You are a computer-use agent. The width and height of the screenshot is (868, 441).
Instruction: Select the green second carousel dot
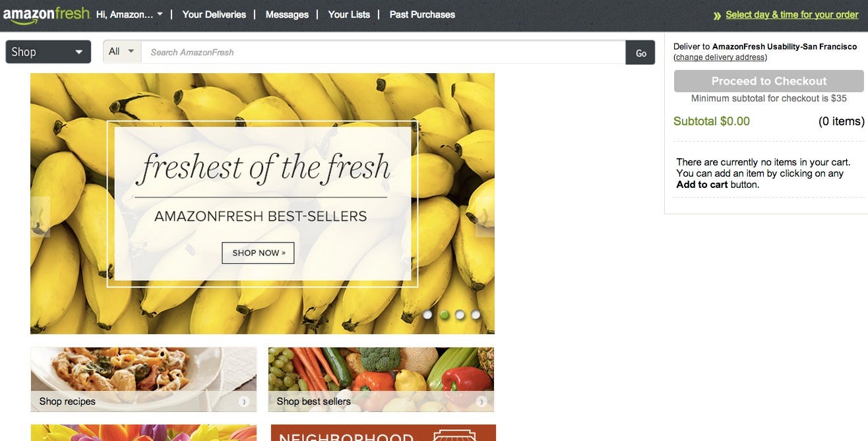444,314
